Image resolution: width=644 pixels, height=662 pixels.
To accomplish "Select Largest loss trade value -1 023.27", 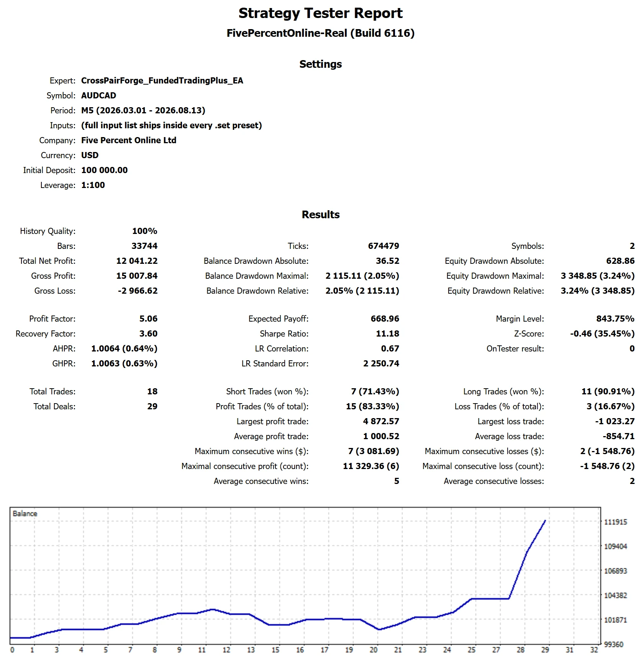I will (x=615, y=422).
